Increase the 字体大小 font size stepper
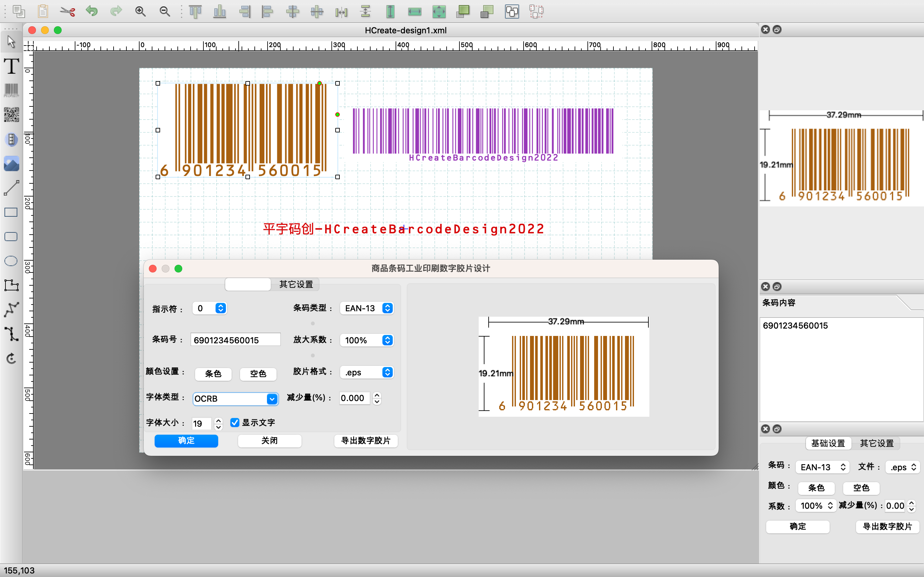The height and width of the screenshot is (577, 924). [x=218, y=420]
